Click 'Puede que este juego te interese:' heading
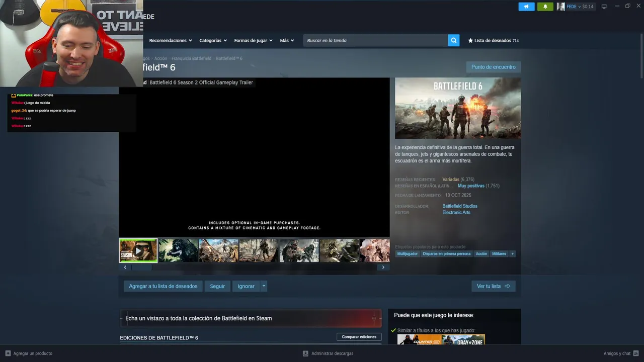Image resolution: width=644 pixels, height=362 pixels. tap(434, 315)
